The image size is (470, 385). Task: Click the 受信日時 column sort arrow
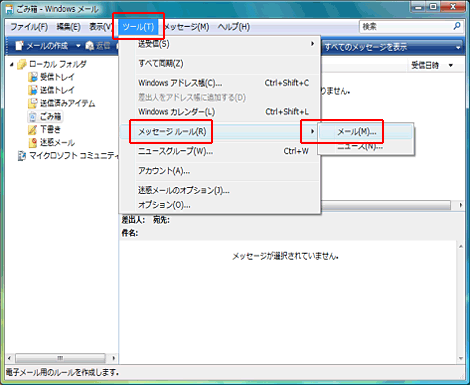[451, 65]
